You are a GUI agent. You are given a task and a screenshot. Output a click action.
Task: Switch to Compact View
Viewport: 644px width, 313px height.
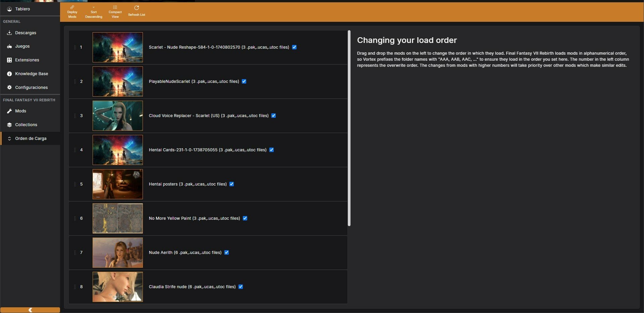pos(115,12)
